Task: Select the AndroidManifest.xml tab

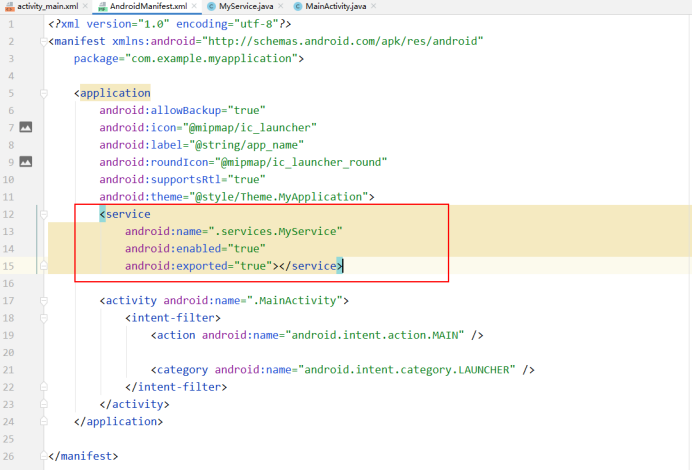Action: (x=148, y=6)
